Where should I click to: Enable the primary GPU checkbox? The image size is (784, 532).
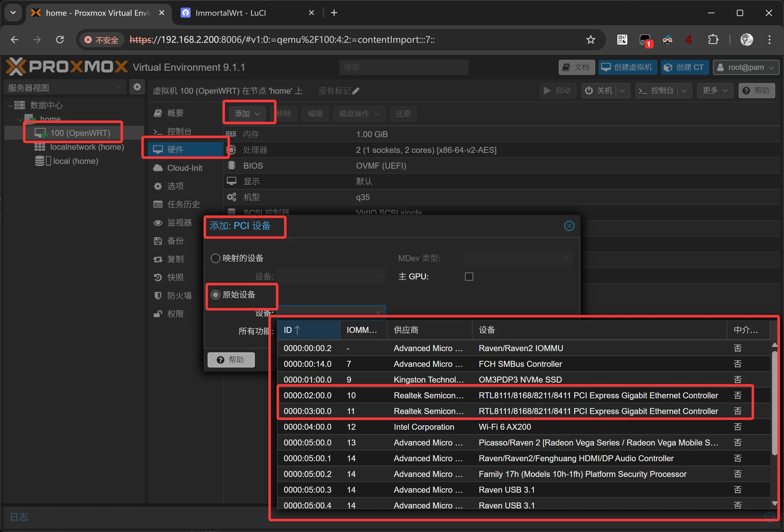(468, 276)
